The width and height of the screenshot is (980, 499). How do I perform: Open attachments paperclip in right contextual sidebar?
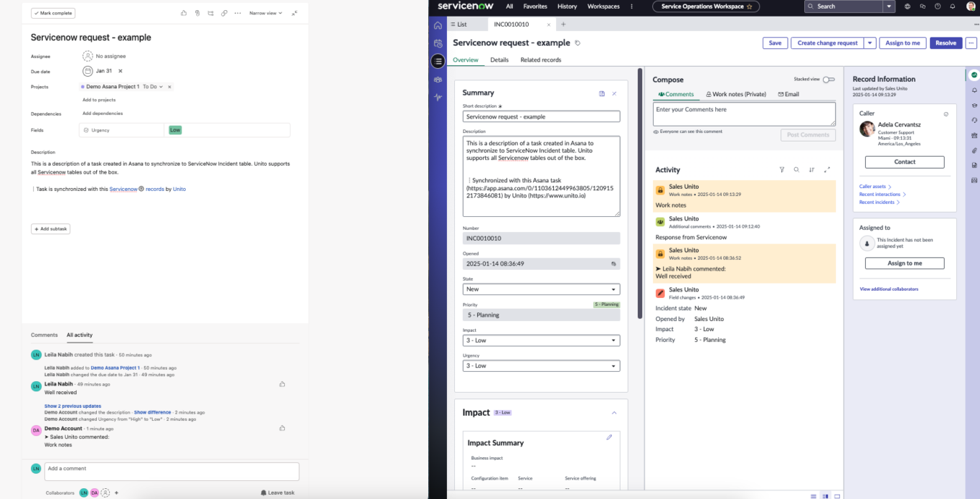pyautogui.click(x=974, y=151)
